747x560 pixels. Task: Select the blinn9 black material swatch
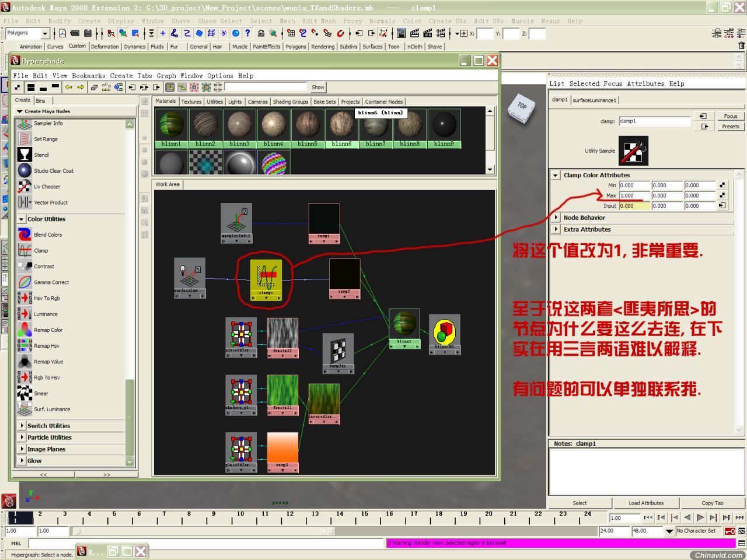pyautogui.click(x=444, y=128)
